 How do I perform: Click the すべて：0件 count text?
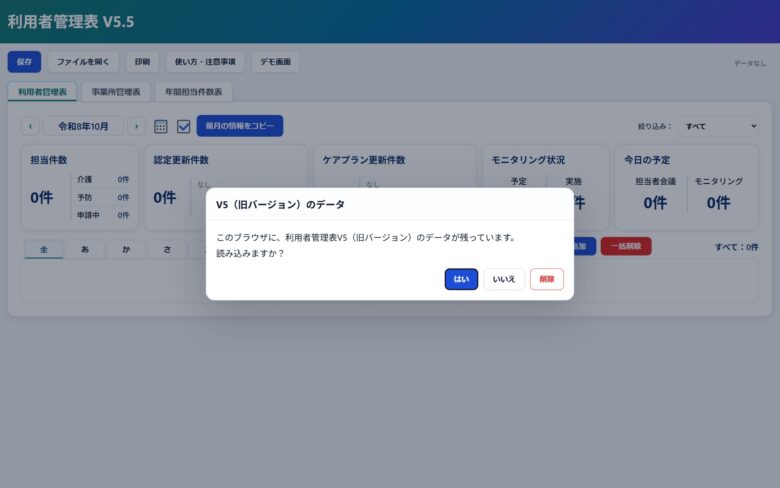pos(737,247)
